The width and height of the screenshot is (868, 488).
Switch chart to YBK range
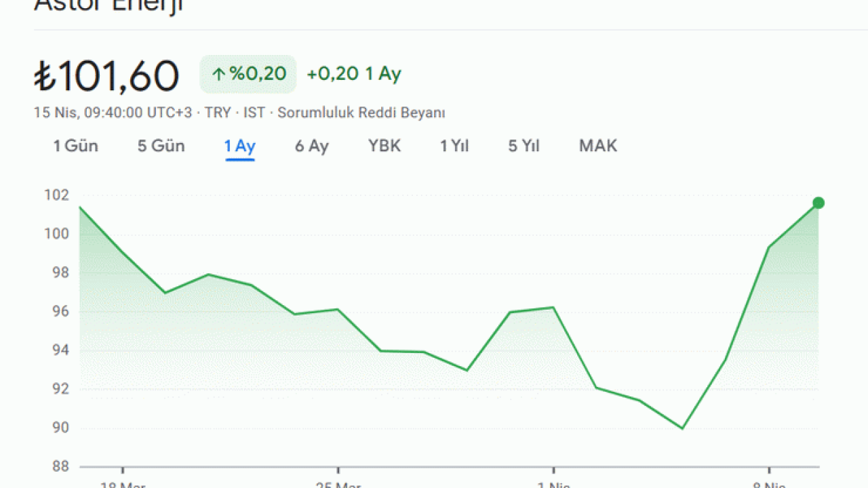point(384,146)
